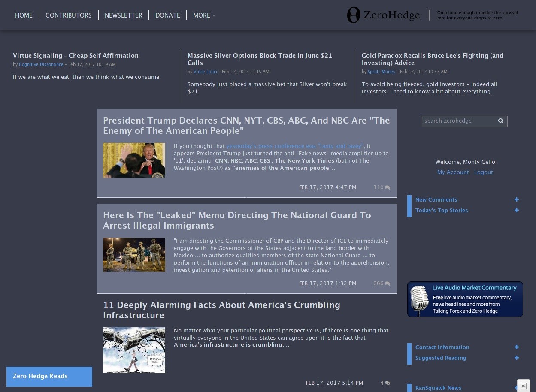536x392 pixels.
Task: Open Trump press conference thumbnail image
Action: [134, 160]
